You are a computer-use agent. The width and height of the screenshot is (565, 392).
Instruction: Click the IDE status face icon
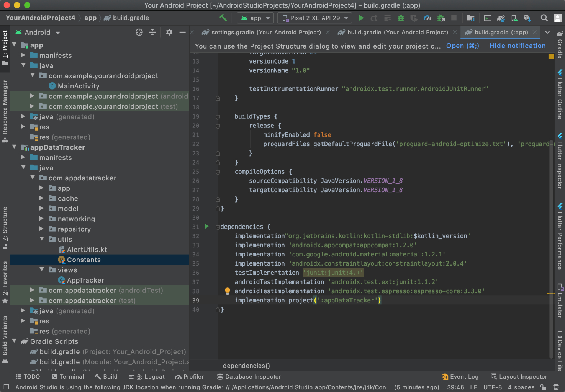point(556,387)
